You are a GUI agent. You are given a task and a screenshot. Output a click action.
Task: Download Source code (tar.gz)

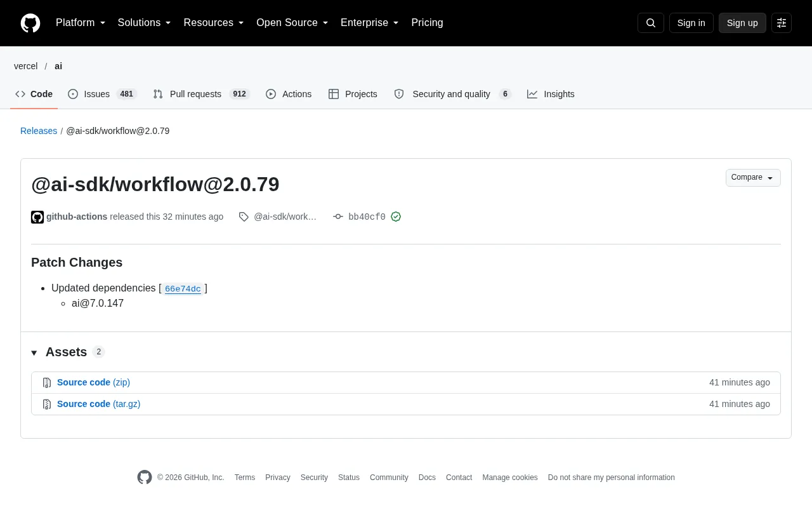98,404
